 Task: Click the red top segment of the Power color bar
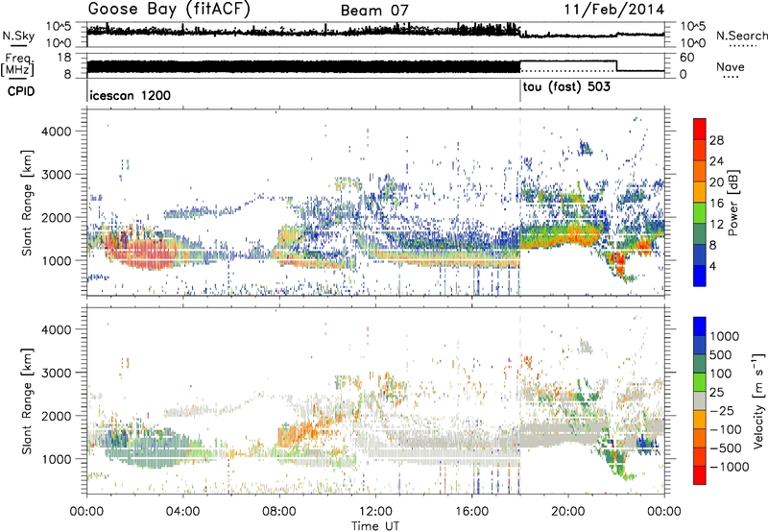700,129
